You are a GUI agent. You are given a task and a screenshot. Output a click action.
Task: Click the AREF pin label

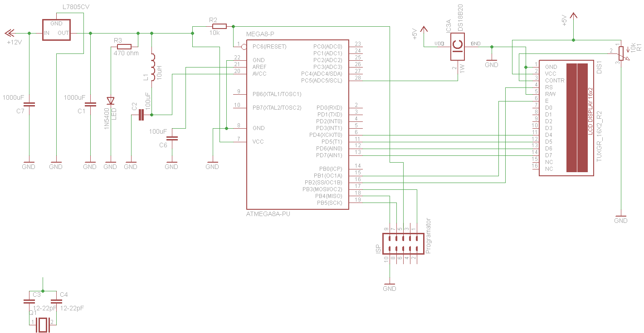click(259, 67)
